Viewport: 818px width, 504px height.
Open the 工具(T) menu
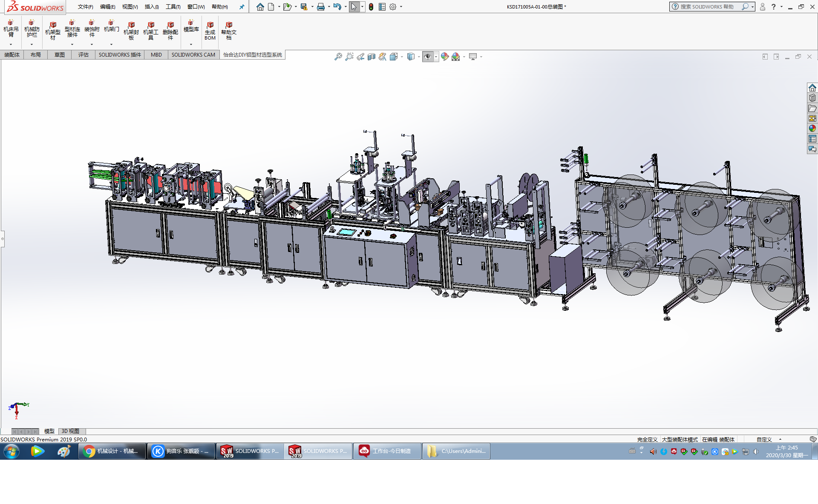coord(173,7)
